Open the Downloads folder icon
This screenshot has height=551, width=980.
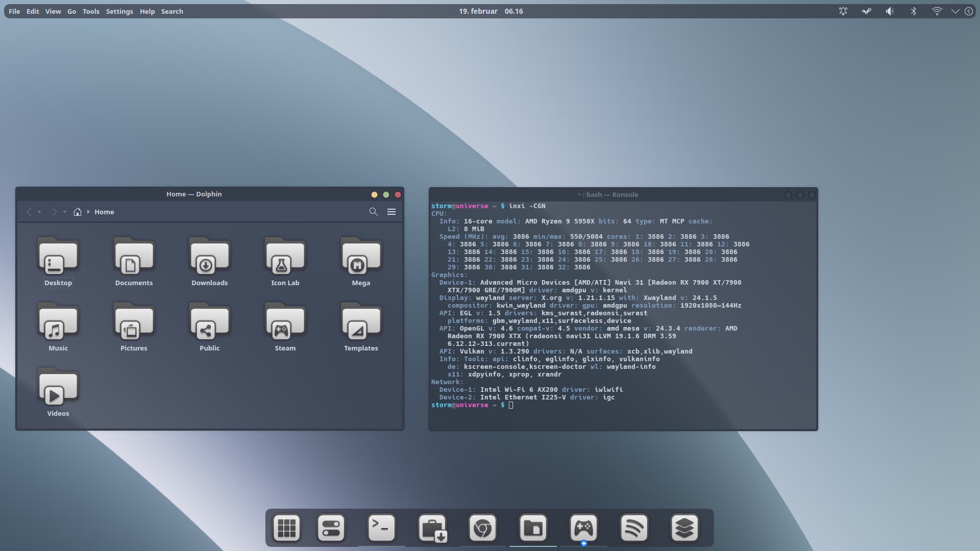pyautogui.click(x=209, y=257)
